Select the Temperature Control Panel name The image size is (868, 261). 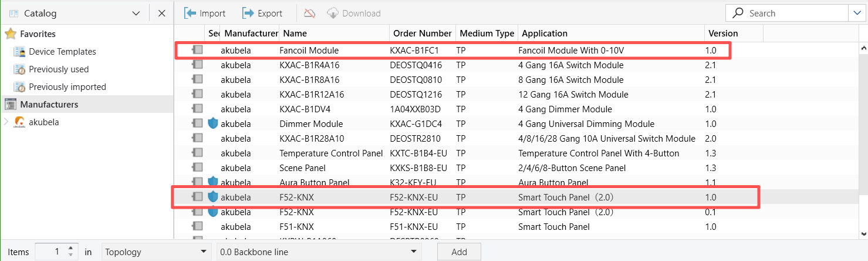point(330,153)
